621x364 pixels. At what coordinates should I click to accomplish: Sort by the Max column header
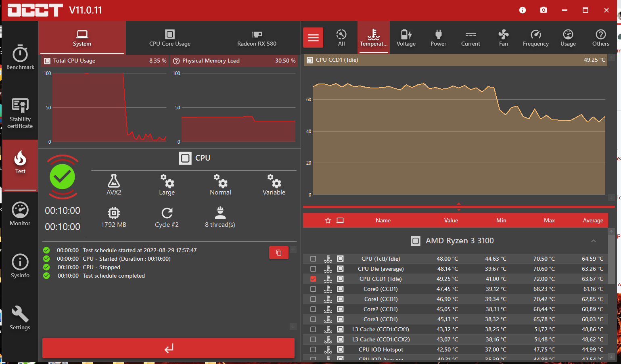[549, 220]
